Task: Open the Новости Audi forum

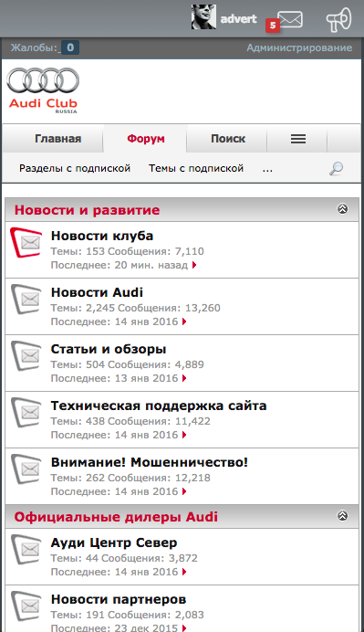Action: (x=97, y=292)
